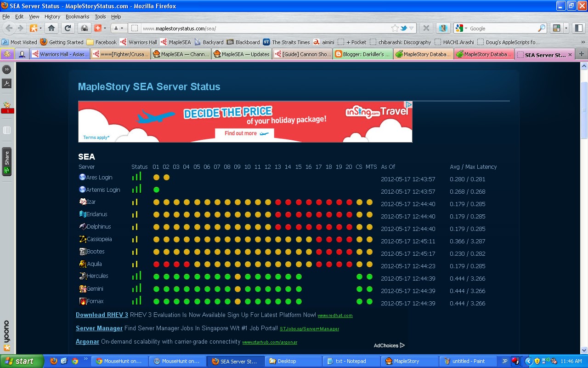Open the persona dropdown in navigation toolbar
This screenshot has width=588, height=368.
118,28
